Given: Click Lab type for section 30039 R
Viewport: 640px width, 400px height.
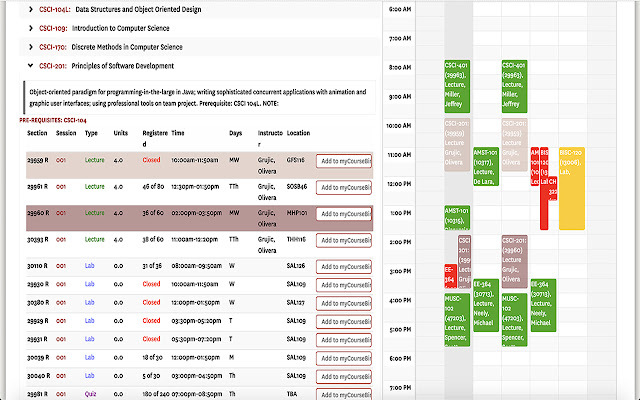Looking at the screenshot, I should click(89, 357).
